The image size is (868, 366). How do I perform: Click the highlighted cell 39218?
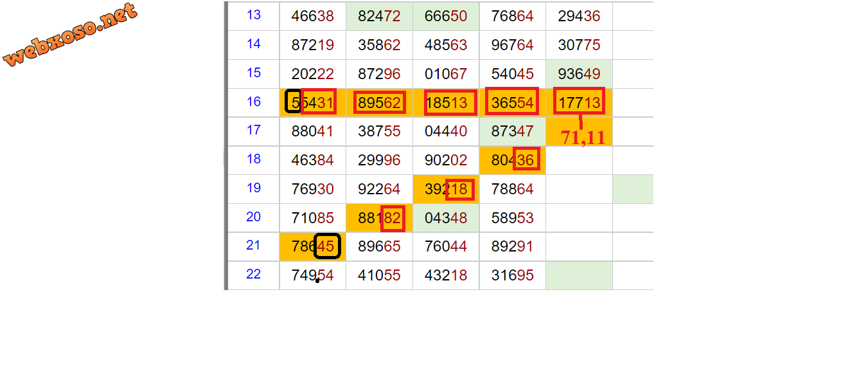[x=446, y=189]
